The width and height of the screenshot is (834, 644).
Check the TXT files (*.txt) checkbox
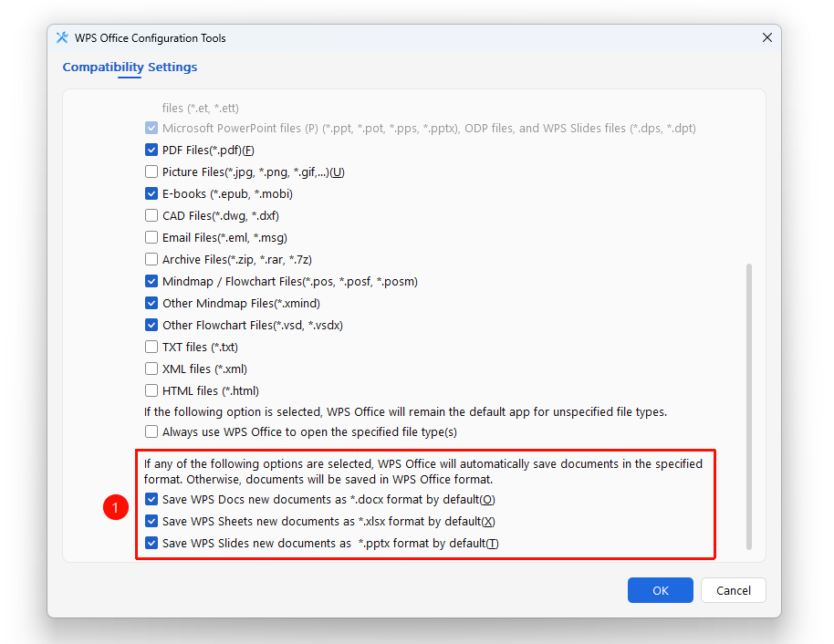coord(151,347)
